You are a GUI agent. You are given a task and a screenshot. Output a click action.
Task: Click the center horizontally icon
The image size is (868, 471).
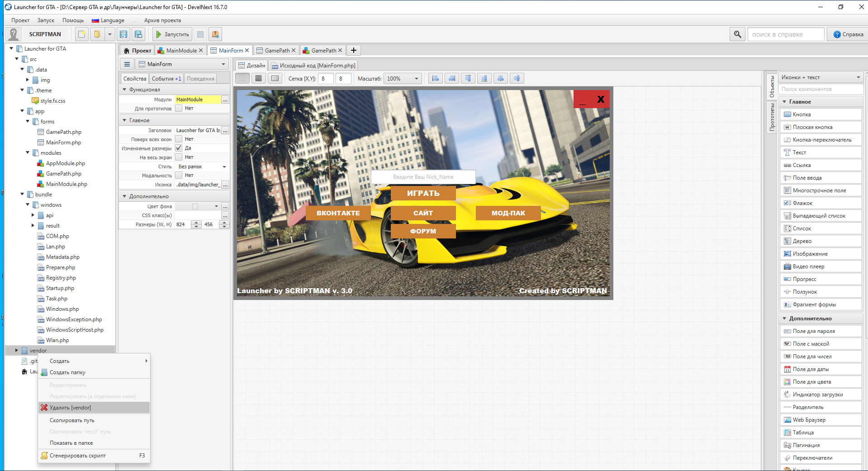click(500, 78)
